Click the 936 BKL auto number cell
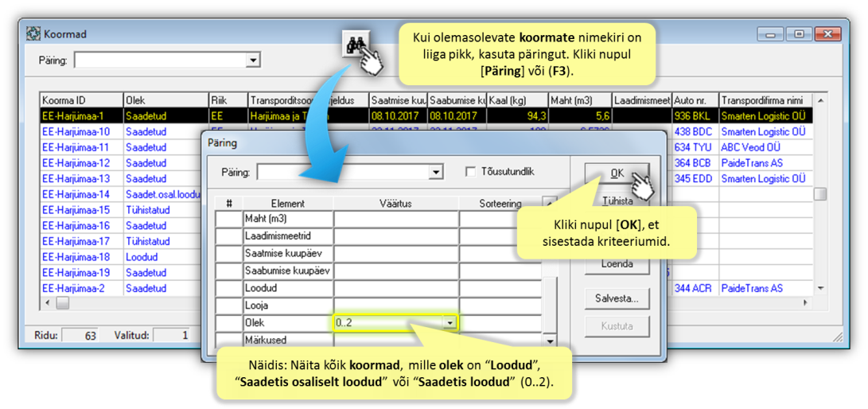The height and width of the screenshot is (409, 868). pyautogui.click(x=695, y=115)
